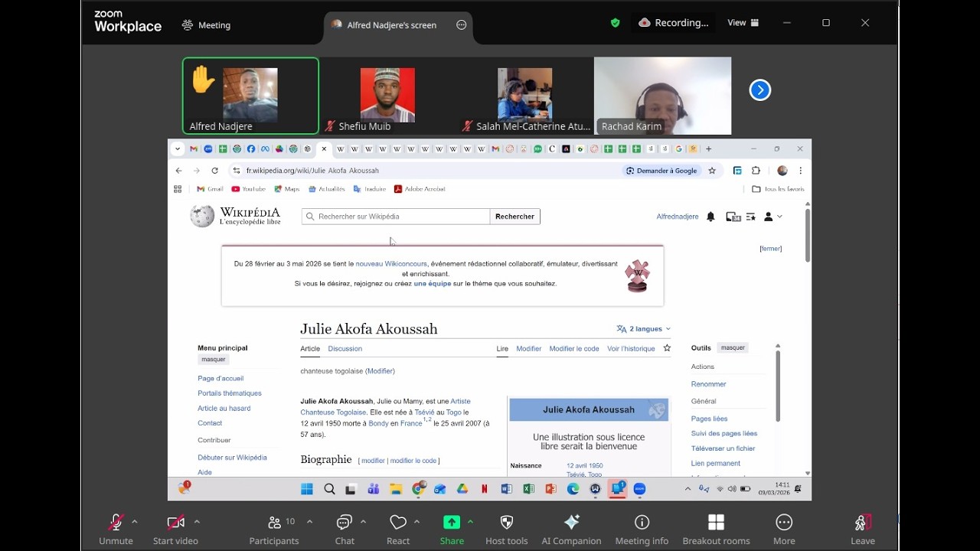Click the Recording indicator
Viewport: 980px width, 551px height.
674,23
